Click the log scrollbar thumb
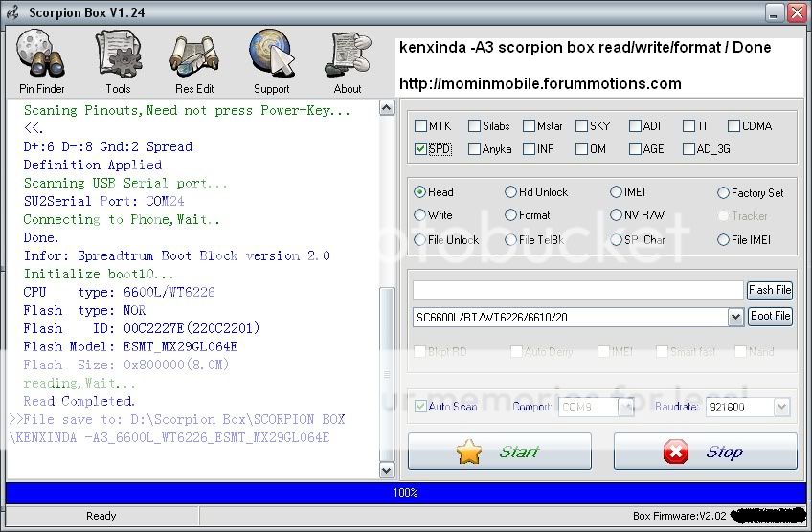The width and height of the screenshot is (812, 532). click(x=387, y=374)
